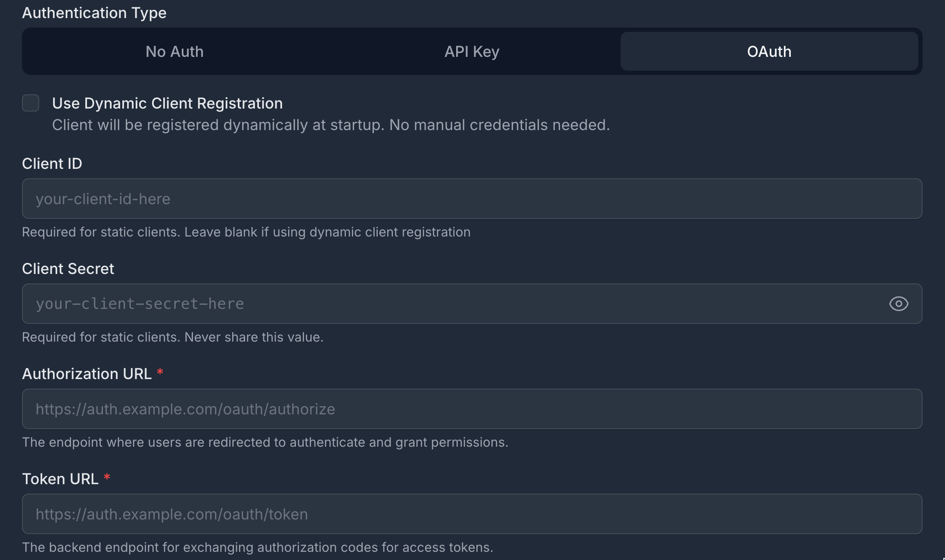Click the Client ID label

coord(52,164)
